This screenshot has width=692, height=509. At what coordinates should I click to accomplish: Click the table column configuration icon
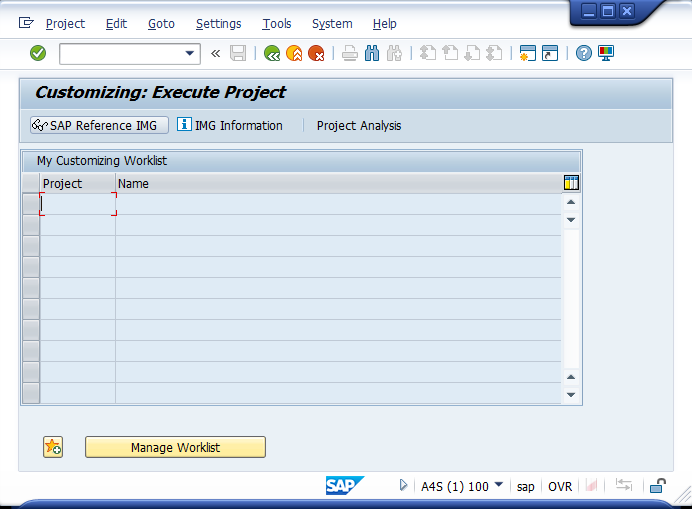[x=571, y=183]
